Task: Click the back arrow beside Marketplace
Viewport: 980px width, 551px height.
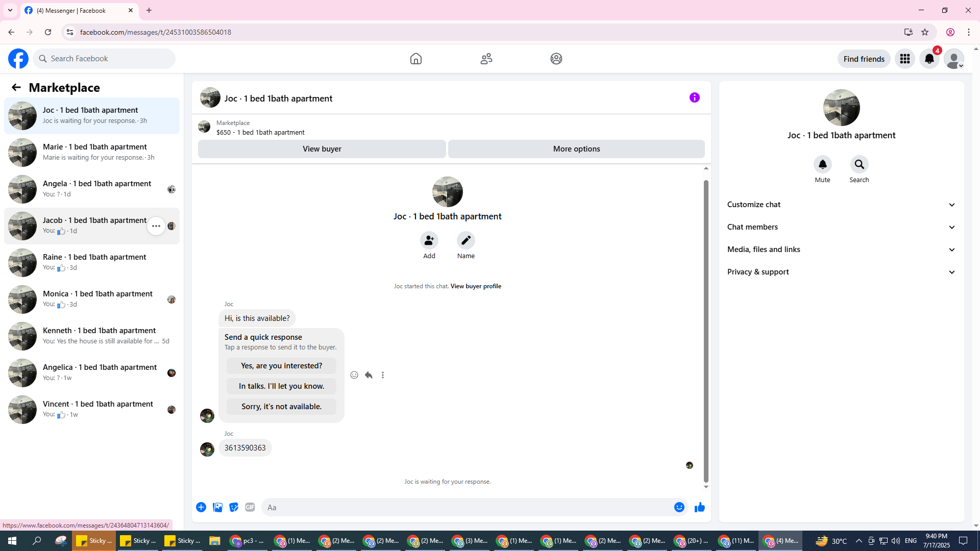Action: [x=16, y=87]
